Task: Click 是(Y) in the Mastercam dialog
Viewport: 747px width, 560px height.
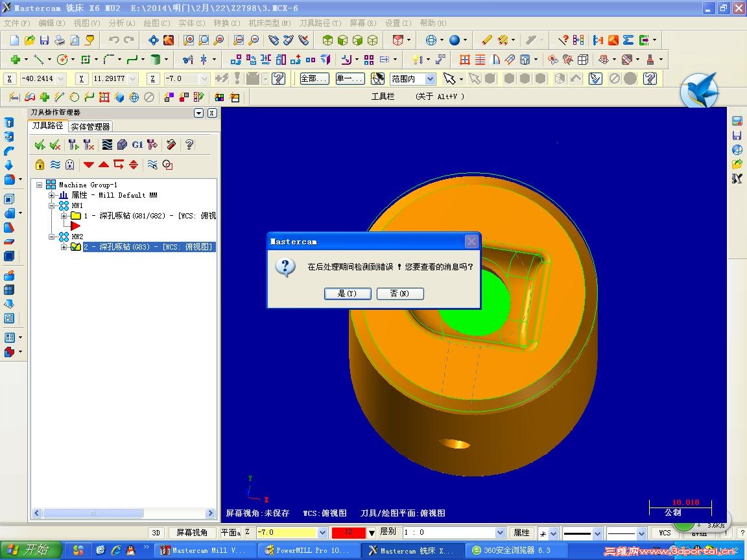Action: pos(348,294)
